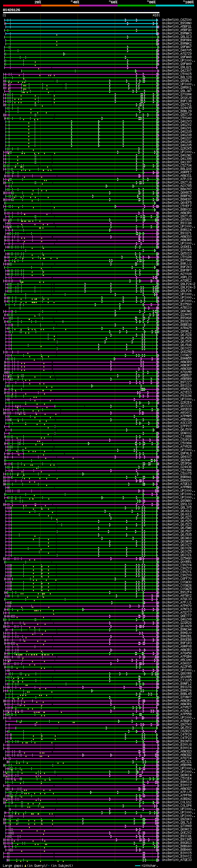Select the UniRef100_Q0DKE1 label
Image resolution: width=197 pixels, height=868 pixels.
coord(177,247)
